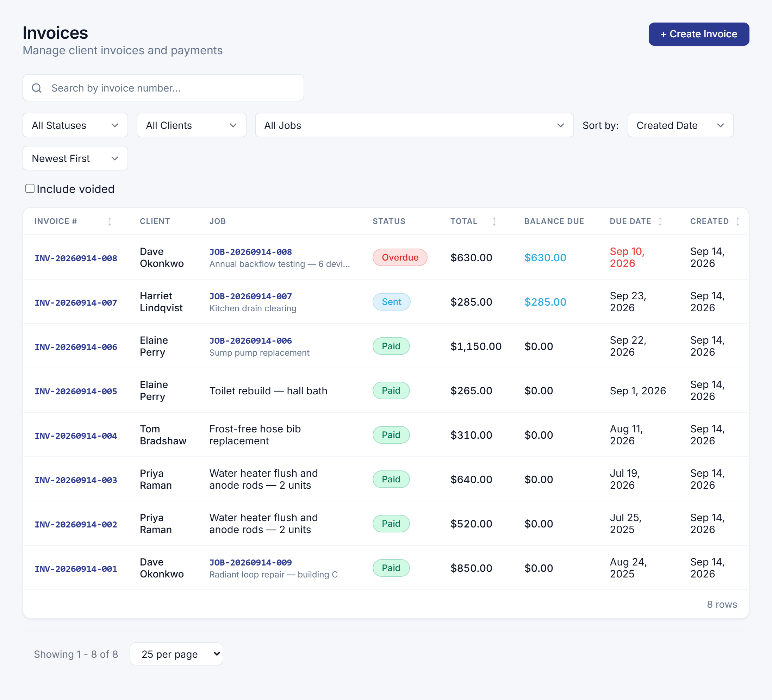Sort by Invoice # column arrows
The width and height of the screenshot is (772, 700).
[110, 221]
